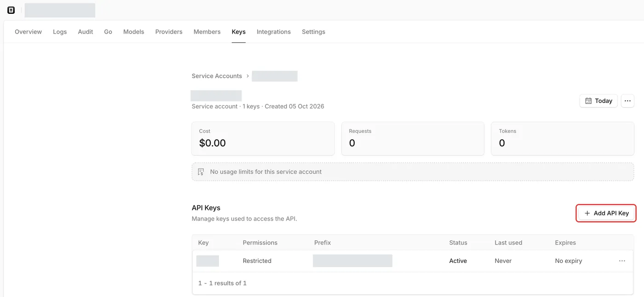Click the Key column header
Screen dimensions: 644x297
[x=203, y=242]
